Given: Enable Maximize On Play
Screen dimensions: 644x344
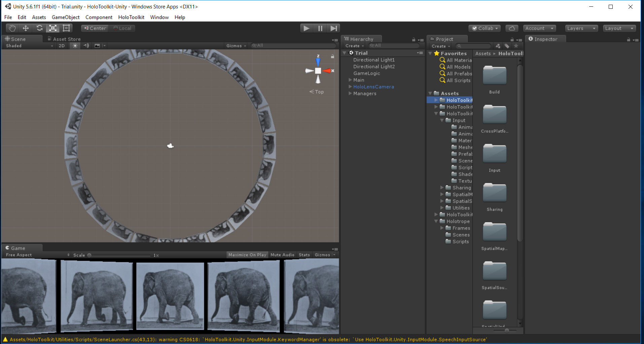Looking at the screenshot, I should [x=247, y=255].
